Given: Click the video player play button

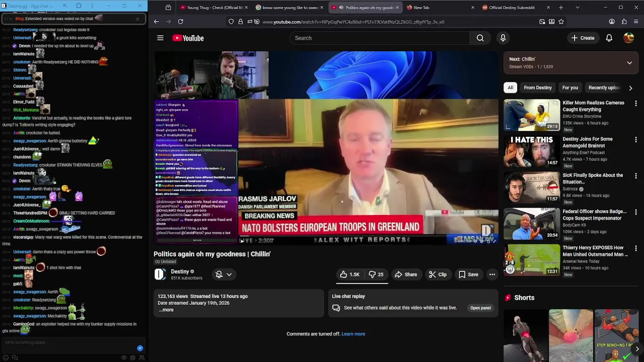Looking at the screenshot, I should [243, 241].
